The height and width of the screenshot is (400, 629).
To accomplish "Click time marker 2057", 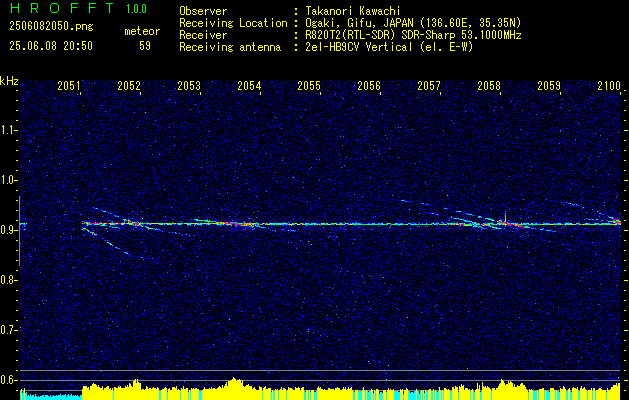I will pos(429,85).
